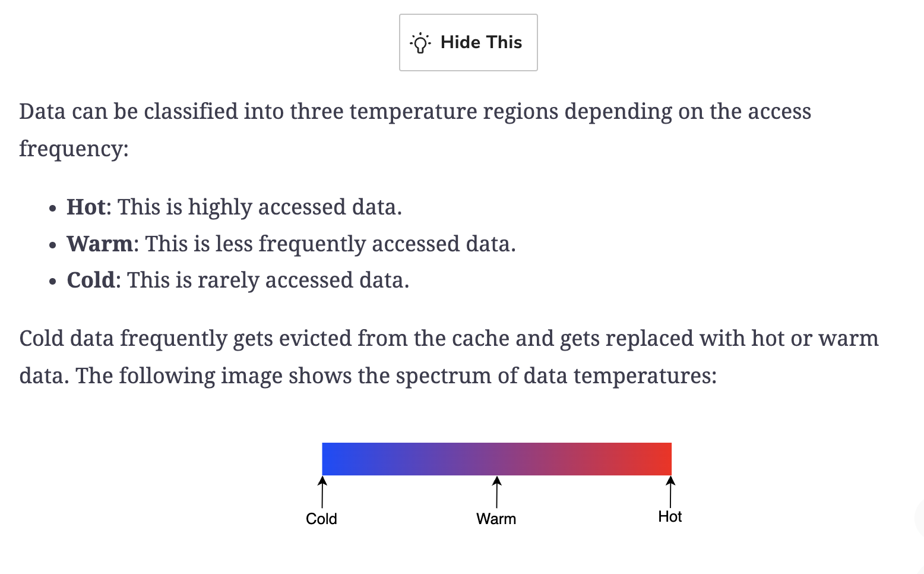The width and height of the screenshot is (924, 574).
Task: Click the Hide This button
Action: (x=469, y=43)
